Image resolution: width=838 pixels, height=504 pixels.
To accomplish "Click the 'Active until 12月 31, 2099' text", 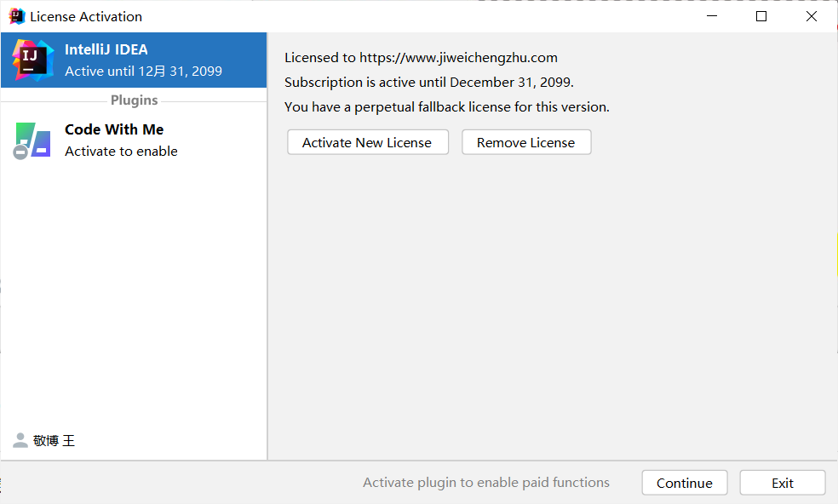I will click(143, 71).
